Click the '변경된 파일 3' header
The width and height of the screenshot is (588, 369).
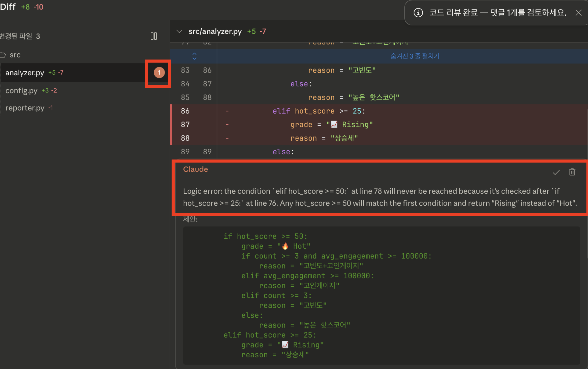click(x=19, y=36)
